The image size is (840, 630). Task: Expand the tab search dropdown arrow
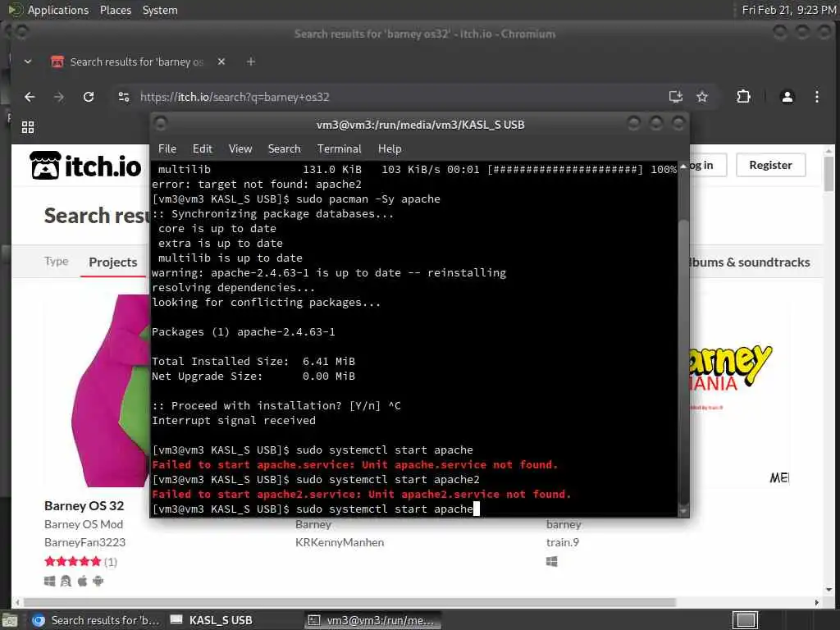(28, 62)
